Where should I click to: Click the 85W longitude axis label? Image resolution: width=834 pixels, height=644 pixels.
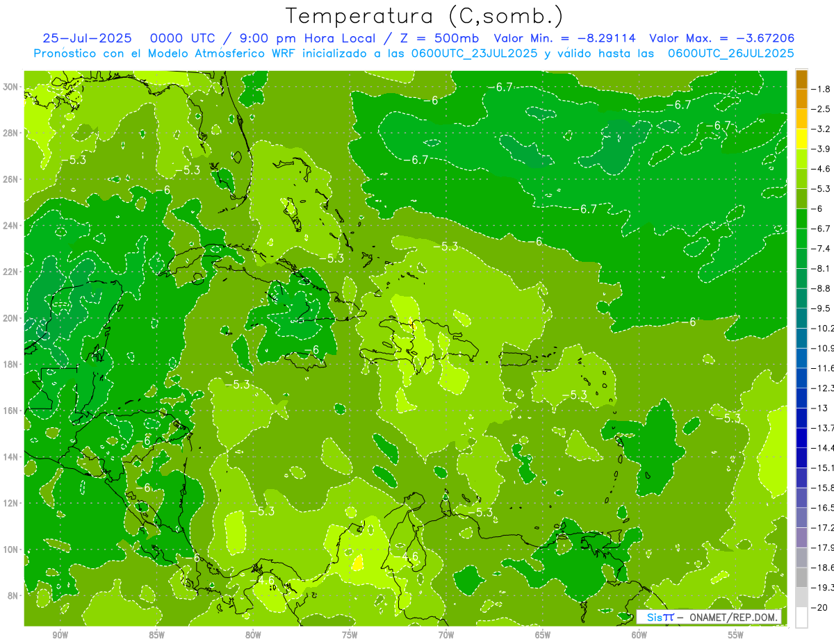[x=156, y=635]
